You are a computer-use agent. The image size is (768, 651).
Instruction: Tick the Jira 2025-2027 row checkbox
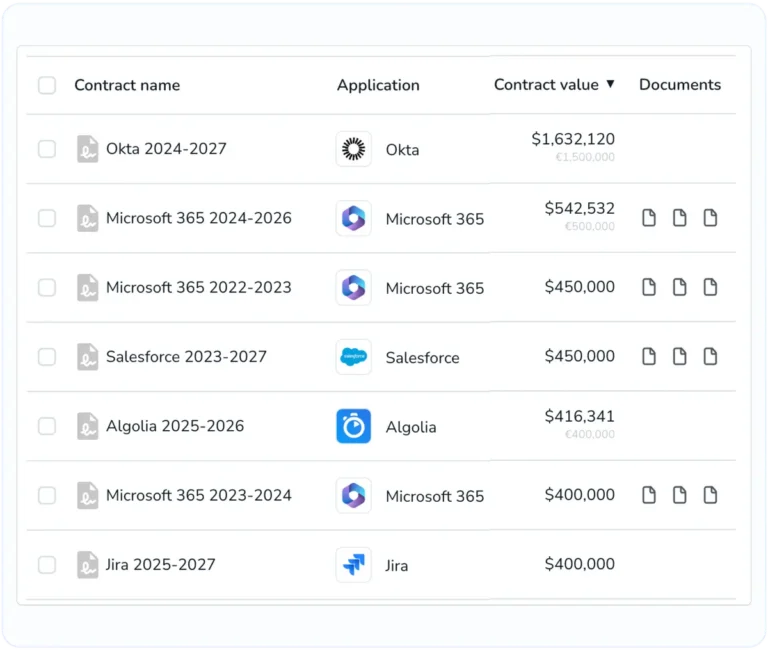[x=47, y=565]
